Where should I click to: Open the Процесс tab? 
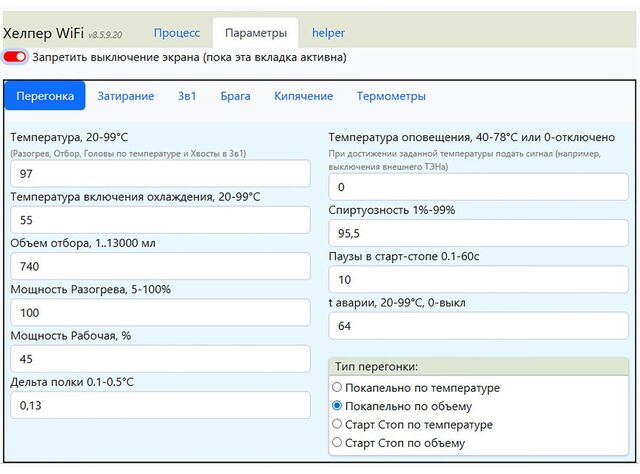coord(176,33)
